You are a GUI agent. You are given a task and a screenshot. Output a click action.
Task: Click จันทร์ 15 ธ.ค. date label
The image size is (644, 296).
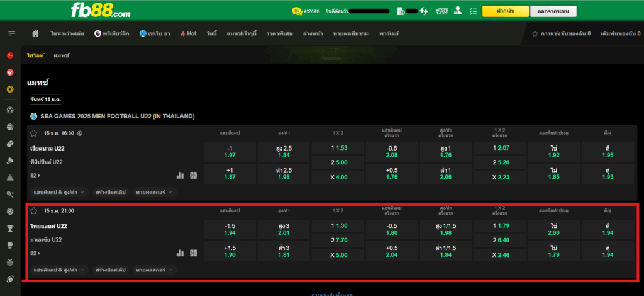(x=45, y=99)
